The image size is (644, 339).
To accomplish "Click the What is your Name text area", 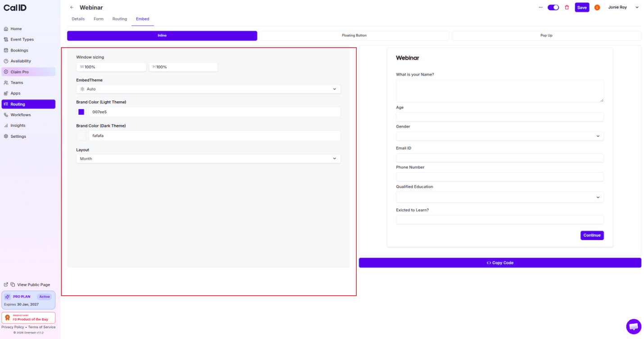I will tap(500, 91).
